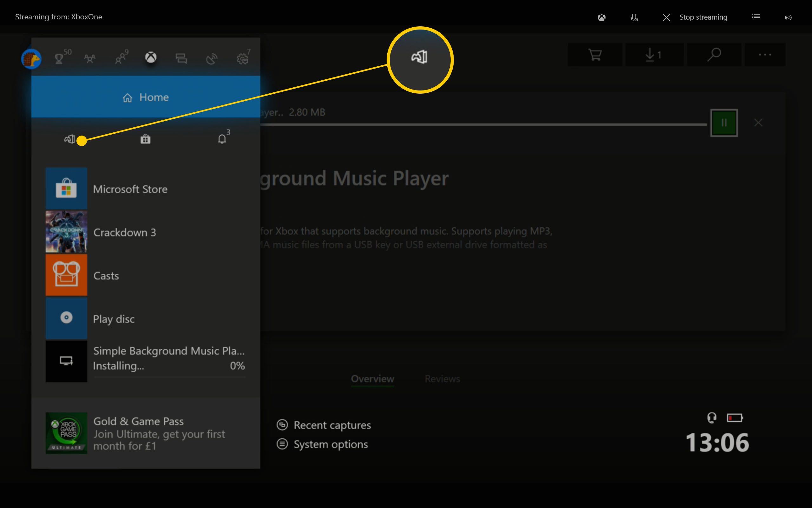
Task: Open the downloads queue icon
Action: click(x=654, y=54)
